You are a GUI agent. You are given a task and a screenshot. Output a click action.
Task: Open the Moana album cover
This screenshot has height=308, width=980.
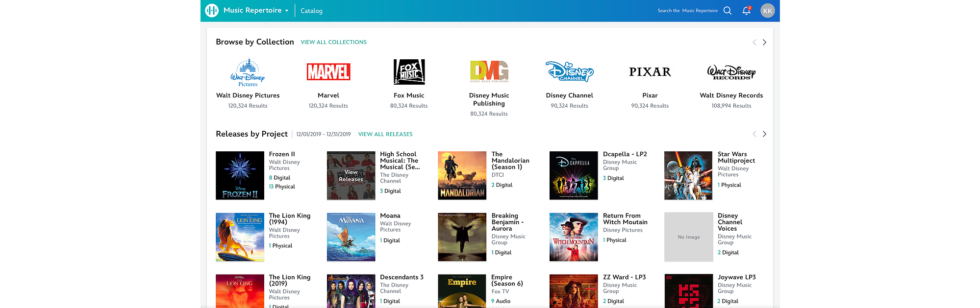[351, 237]
